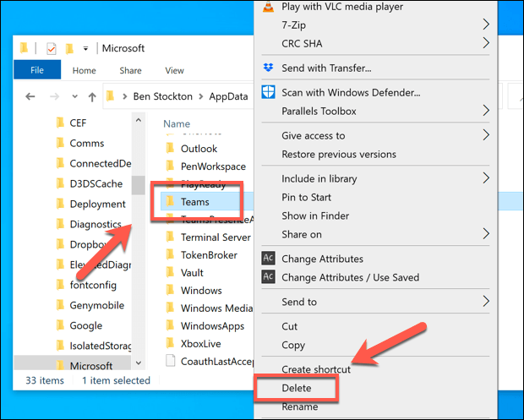Click the XboxLive folder icon
The image size is (524, 420).
(170, 343)
